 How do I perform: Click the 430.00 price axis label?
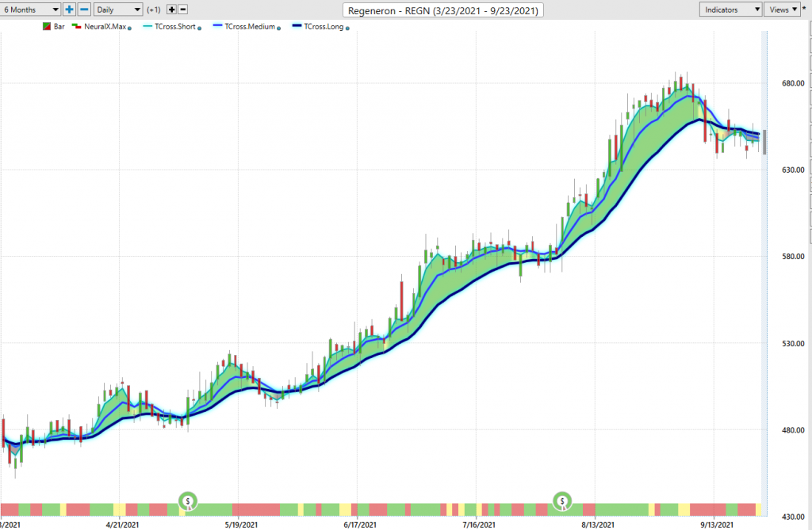click(793, 517)
